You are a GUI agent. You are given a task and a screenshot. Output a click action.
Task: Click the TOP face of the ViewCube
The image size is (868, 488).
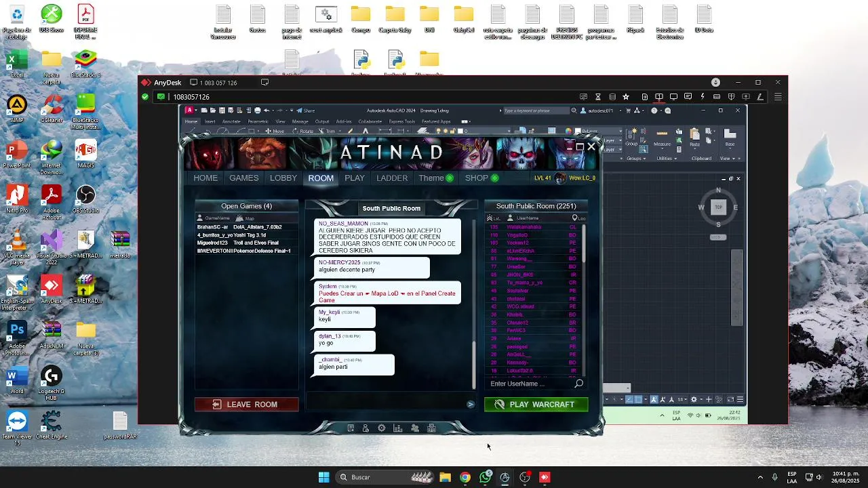point(718,207)
